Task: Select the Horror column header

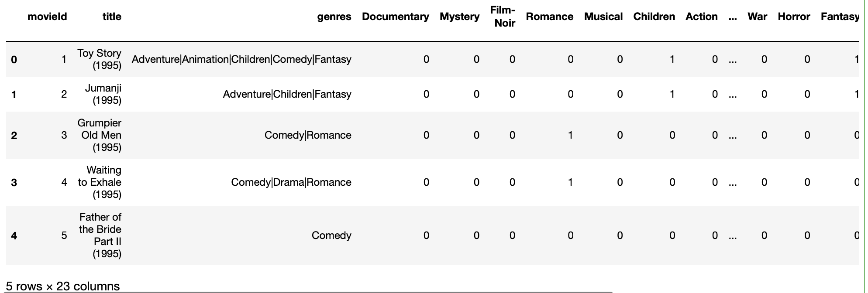Action: click(x=794, y=17)
